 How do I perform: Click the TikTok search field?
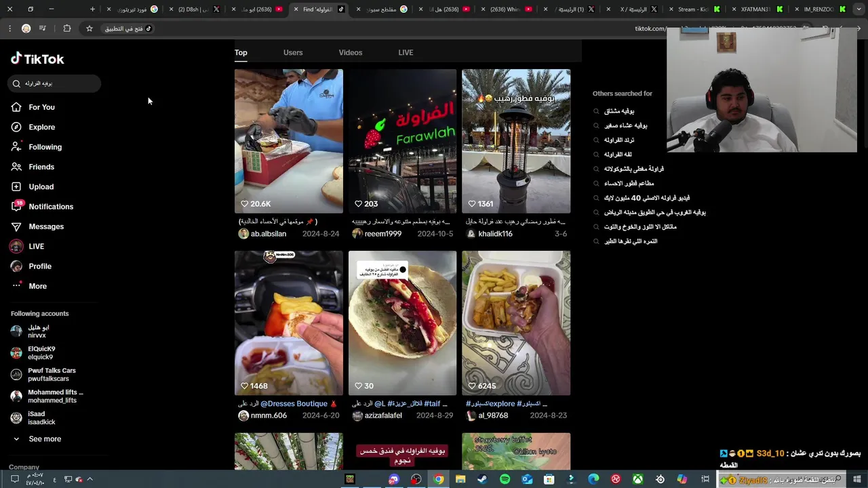pos(54,83)
